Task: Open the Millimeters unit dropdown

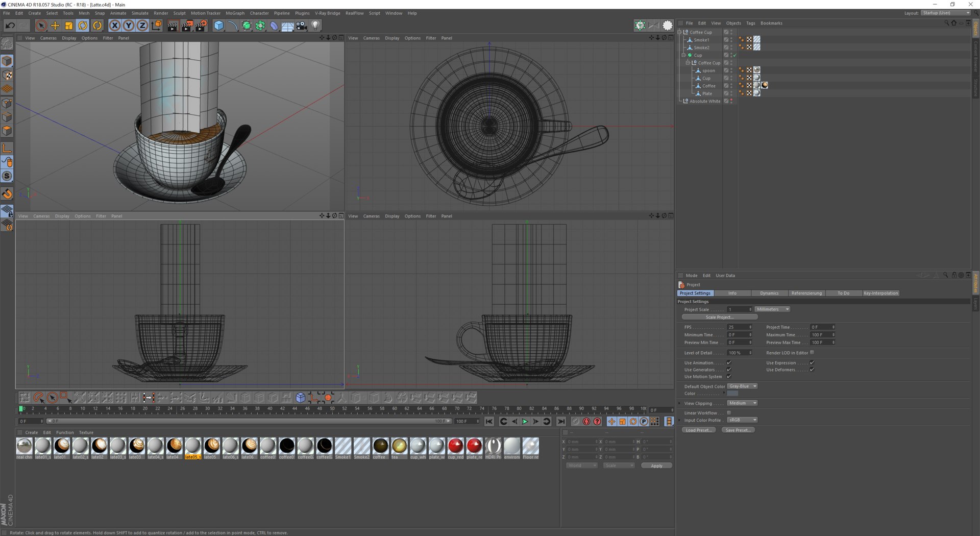Action: (772, 309)
